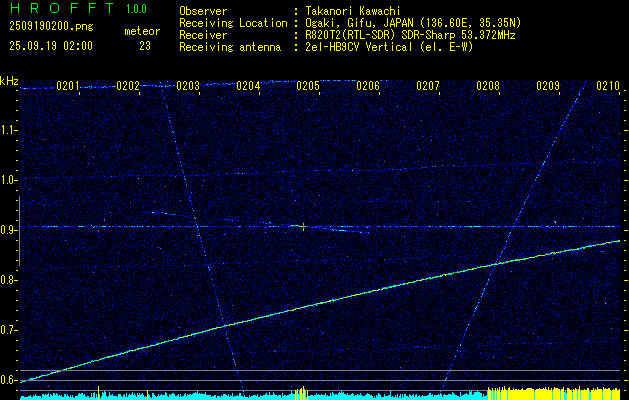Click the 0204 time marker
Viewport: 629px width, 400px height.
point(248,86)
